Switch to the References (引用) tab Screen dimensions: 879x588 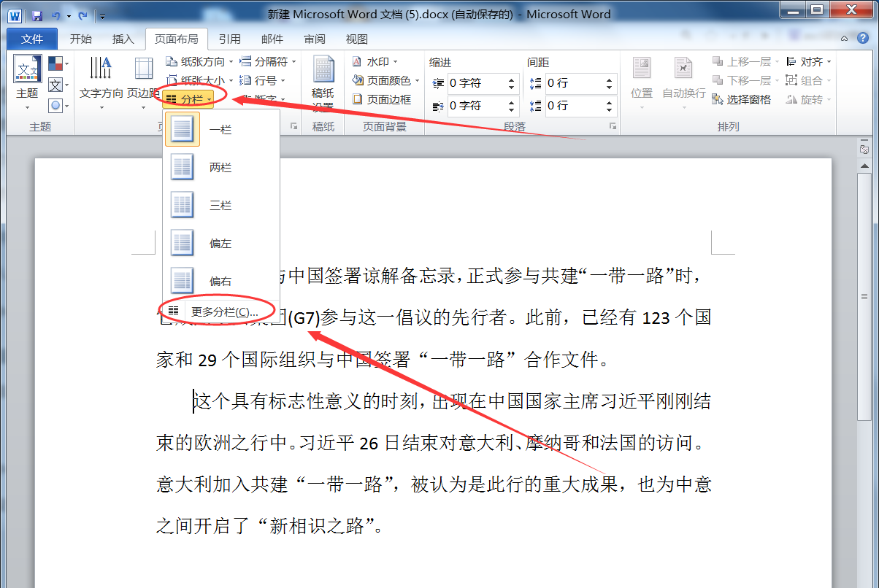click(x=229, y=39)
